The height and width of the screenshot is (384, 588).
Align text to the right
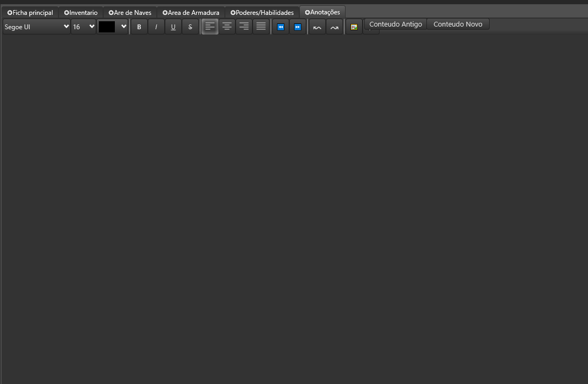[244, 27]
